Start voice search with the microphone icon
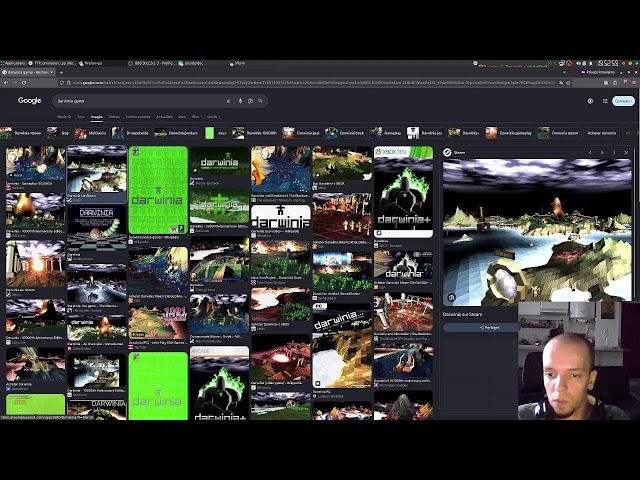Viewport: 640px width, 480px height. [240, 101]
